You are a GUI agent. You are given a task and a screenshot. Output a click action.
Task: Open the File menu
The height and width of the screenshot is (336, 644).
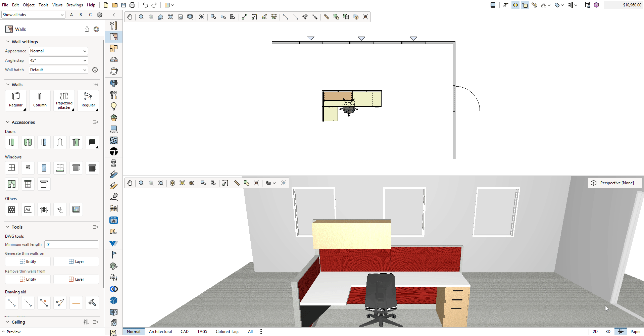(5, 5)
